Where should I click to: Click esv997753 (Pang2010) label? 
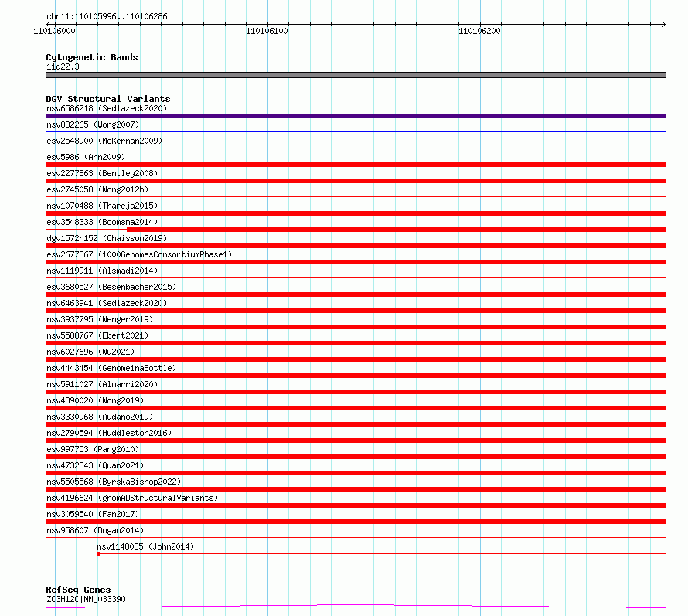point(93,449)
